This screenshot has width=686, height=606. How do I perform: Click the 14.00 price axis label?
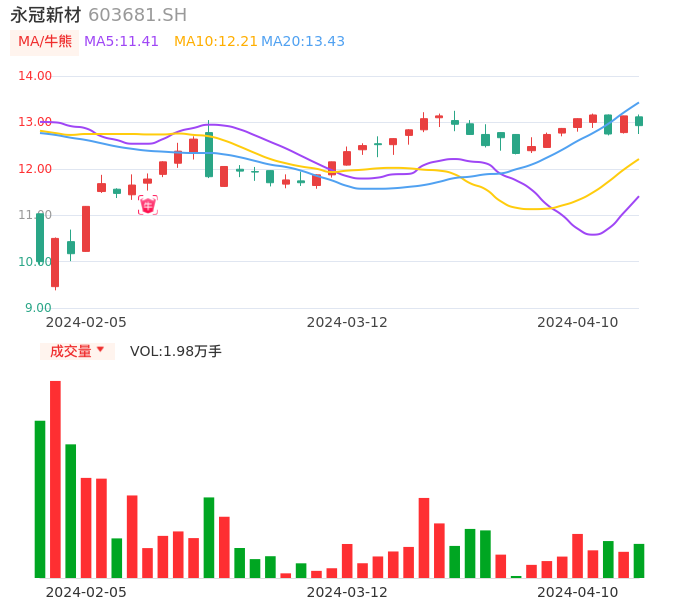point(35,76)
